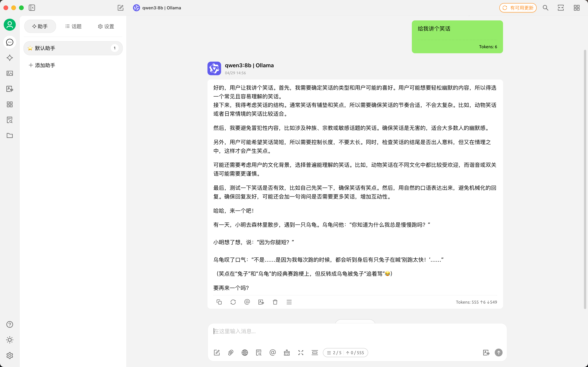This screenshot has height=367, width=588.
Task: Click the @ mention model icon under reply
Action: pos(247,302)
